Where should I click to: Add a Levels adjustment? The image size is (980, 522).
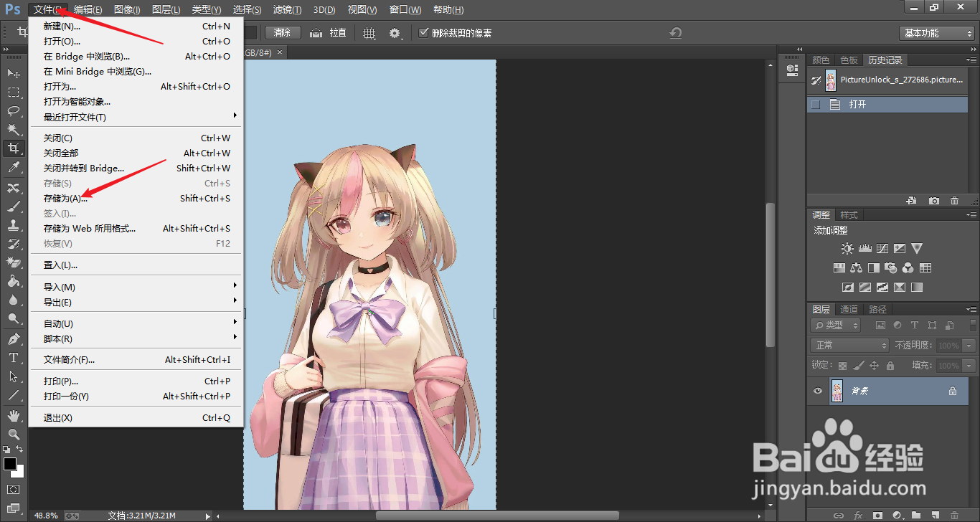864,249
